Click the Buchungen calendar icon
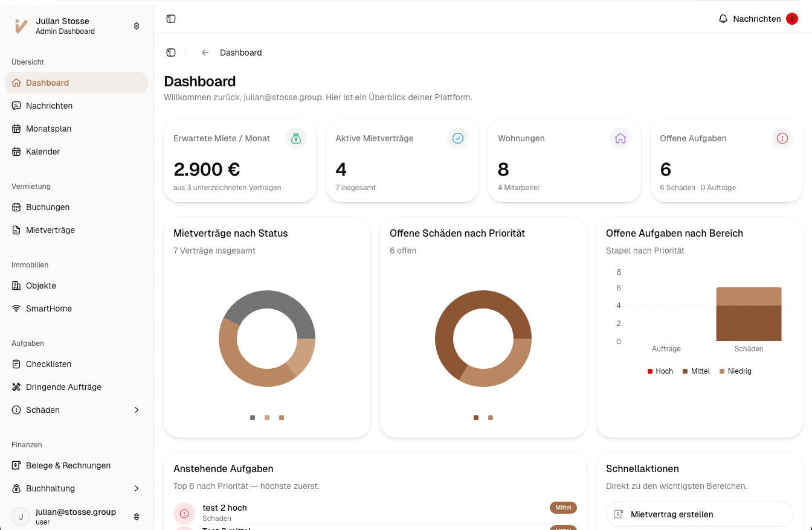 pos(16,207)
